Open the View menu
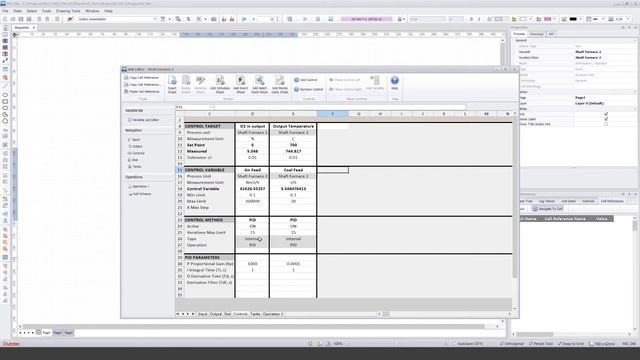The image size is (640, 360). [x=18, y=11]
